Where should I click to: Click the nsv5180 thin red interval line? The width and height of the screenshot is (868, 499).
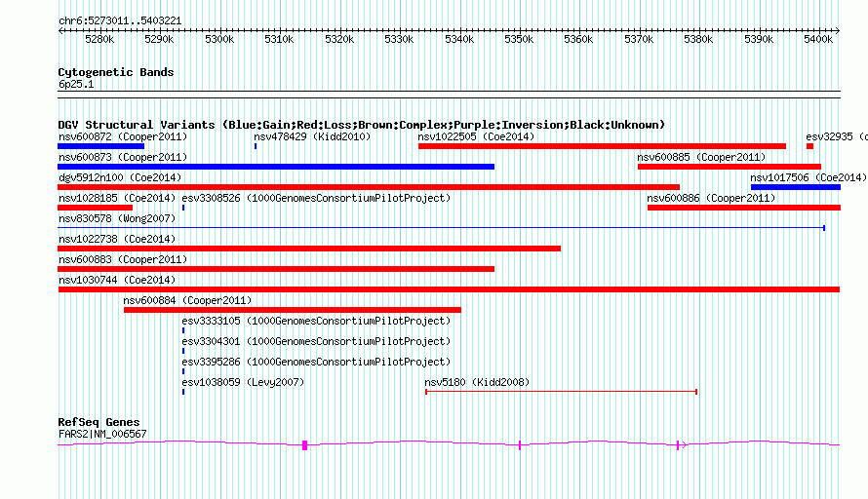pos(562,392)
